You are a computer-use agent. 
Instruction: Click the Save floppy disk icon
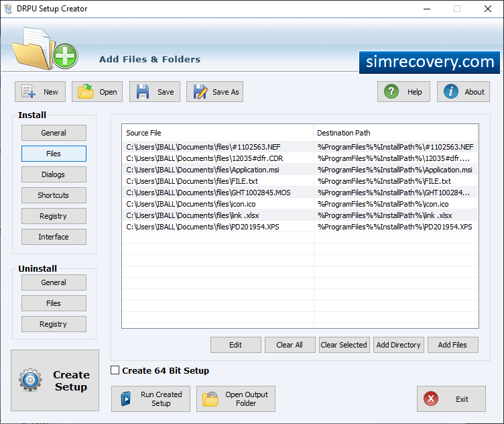click(x=143, y=92)
